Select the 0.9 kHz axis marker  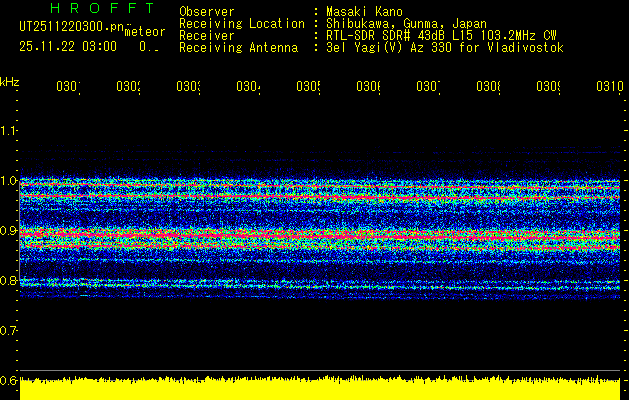click(9, 231)
